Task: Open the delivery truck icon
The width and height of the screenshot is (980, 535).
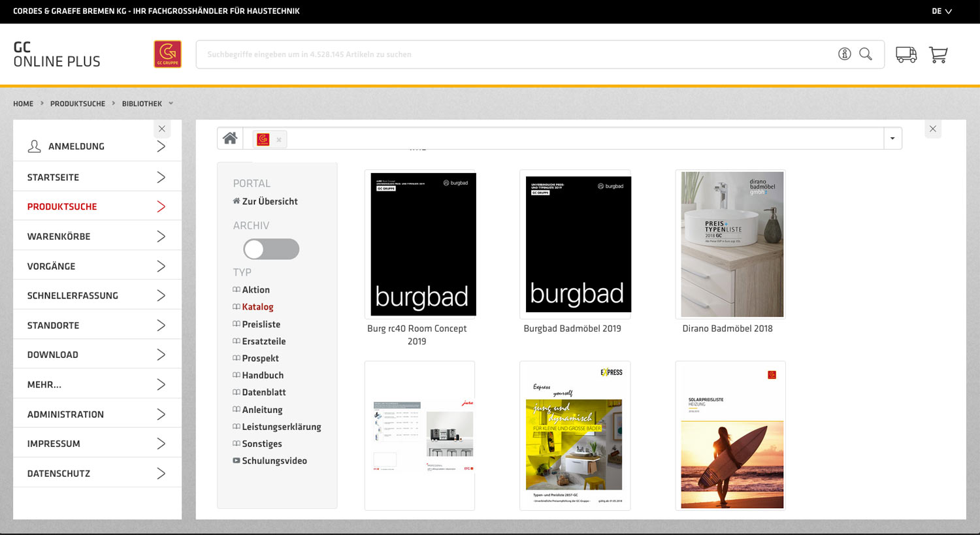Action: tap(906, 55)
